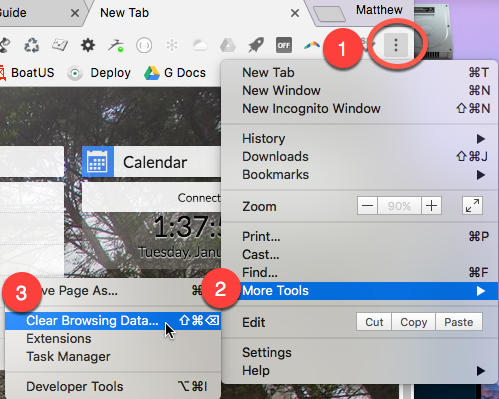Screen dimensions: 499x399
Task: Click the Cut button in Edit row
Action: tap(374, 322)
